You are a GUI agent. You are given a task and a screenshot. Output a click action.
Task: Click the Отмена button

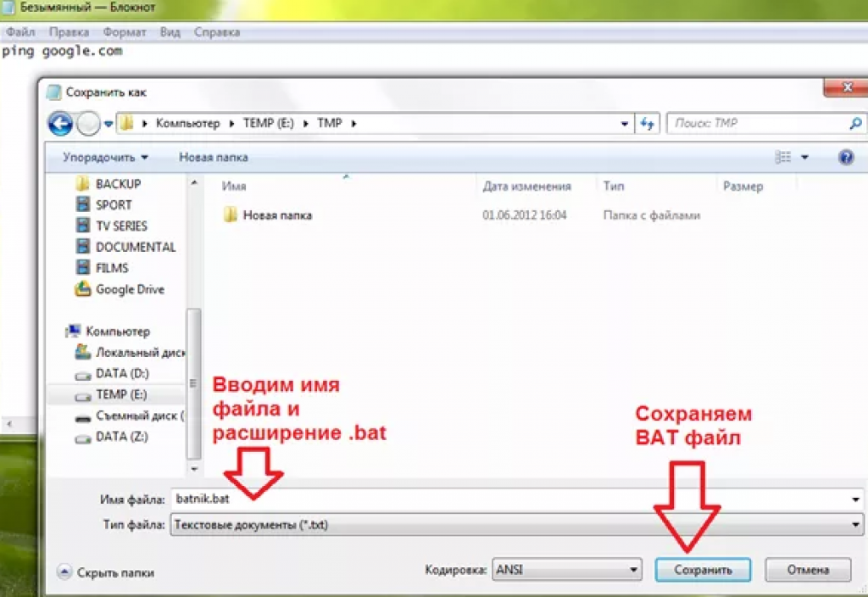pyautogui.click(x=808, y=569)
